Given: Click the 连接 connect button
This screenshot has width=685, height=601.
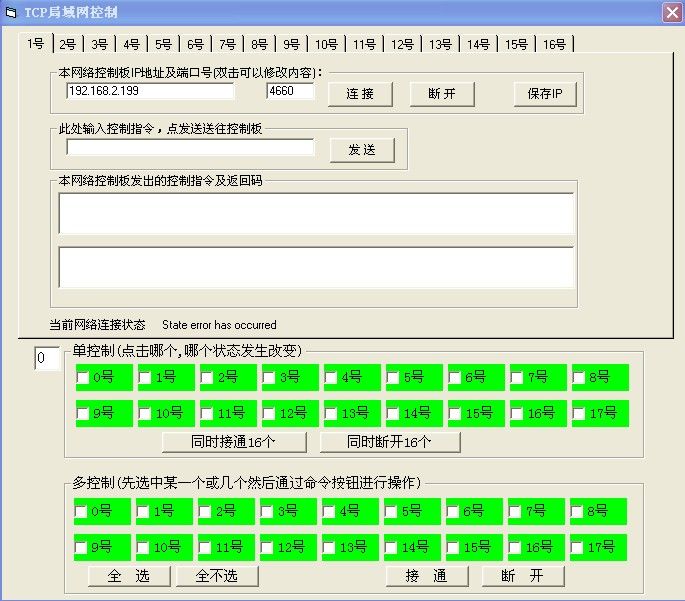Looking at the screenshot, I should [357, 94].
